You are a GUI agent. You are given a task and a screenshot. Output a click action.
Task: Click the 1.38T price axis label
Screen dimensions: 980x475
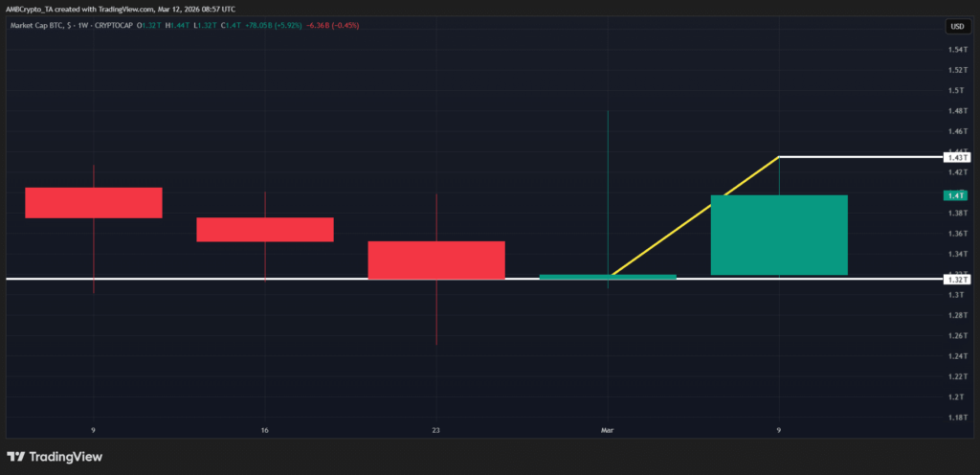click(958, 214)
